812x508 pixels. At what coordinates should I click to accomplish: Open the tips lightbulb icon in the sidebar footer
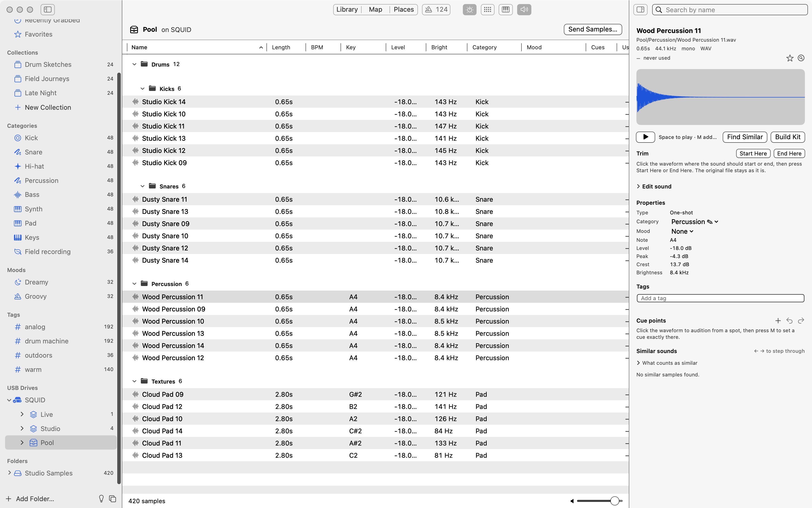point(101,499)
